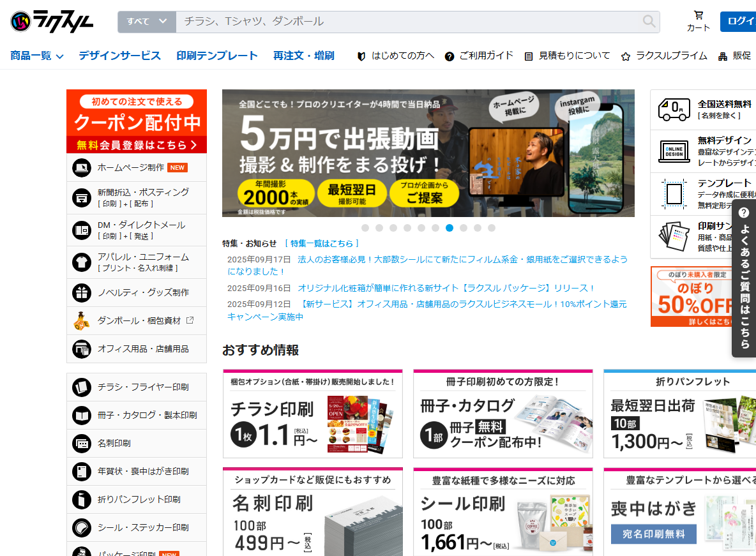
Task: Expand the 商品一覧 menu
Action: 37,56
